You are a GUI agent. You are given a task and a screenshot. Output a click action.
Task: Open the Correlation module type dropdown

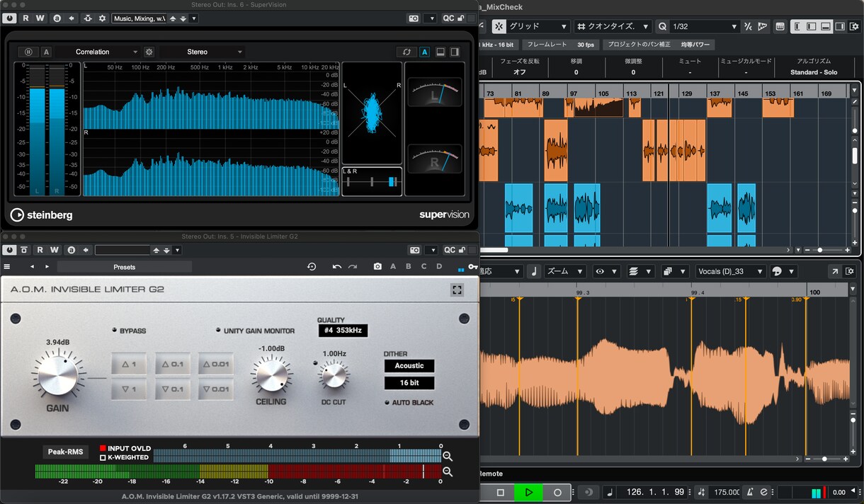98,52
